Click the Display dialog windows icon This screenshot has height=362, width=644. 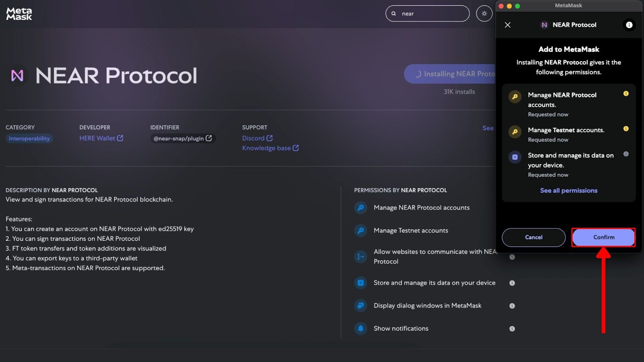(361, 306)
